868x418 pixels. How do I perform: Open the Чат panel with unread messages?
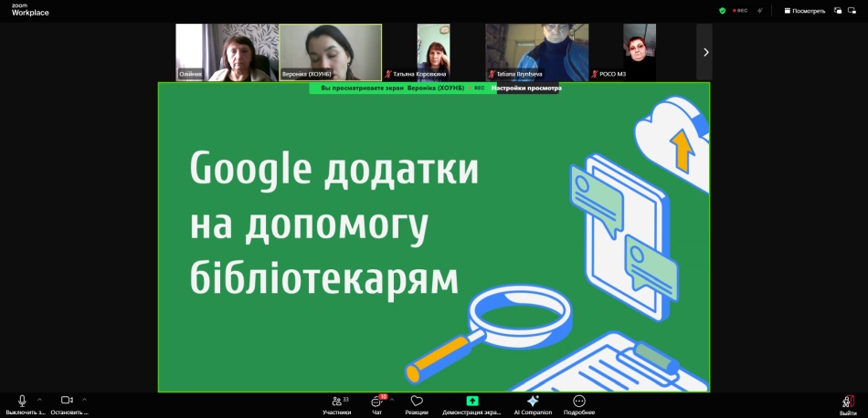coord(376,403)
